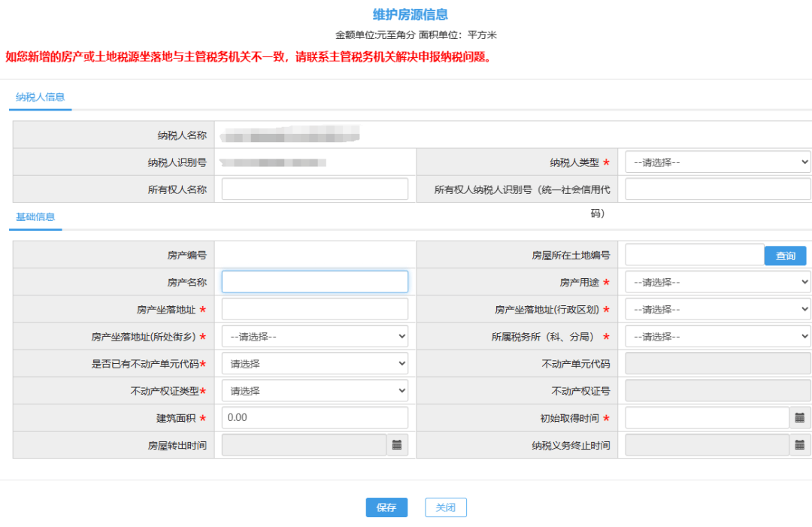
Task: Switch to the 纳税人信息 tab
Action: tap(40, 98)
